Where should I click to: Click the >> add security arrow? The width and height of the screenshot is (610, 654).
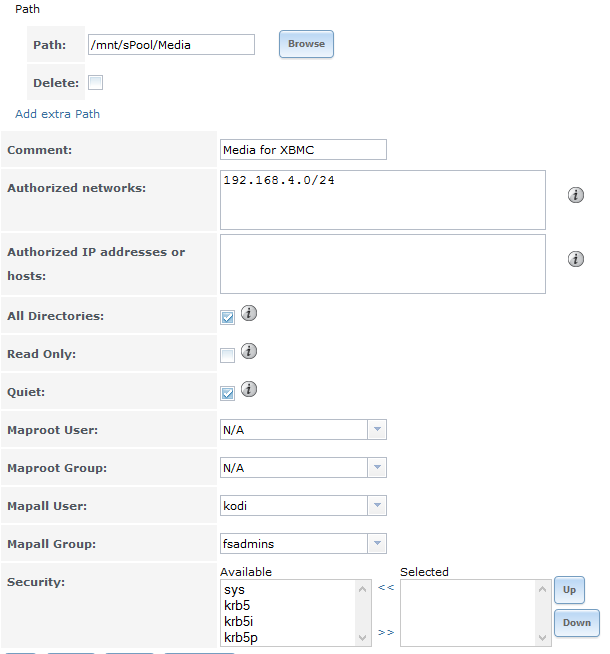tap(386, 632)
